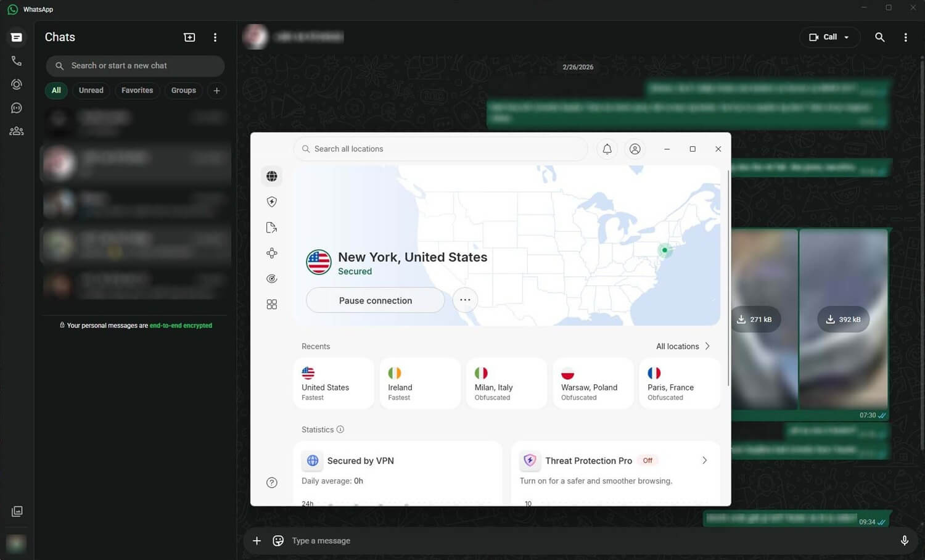The width and height of the screenshot is (925, 560).
Task: Open the attach plus icon in message bar
Action: point(257,541)
